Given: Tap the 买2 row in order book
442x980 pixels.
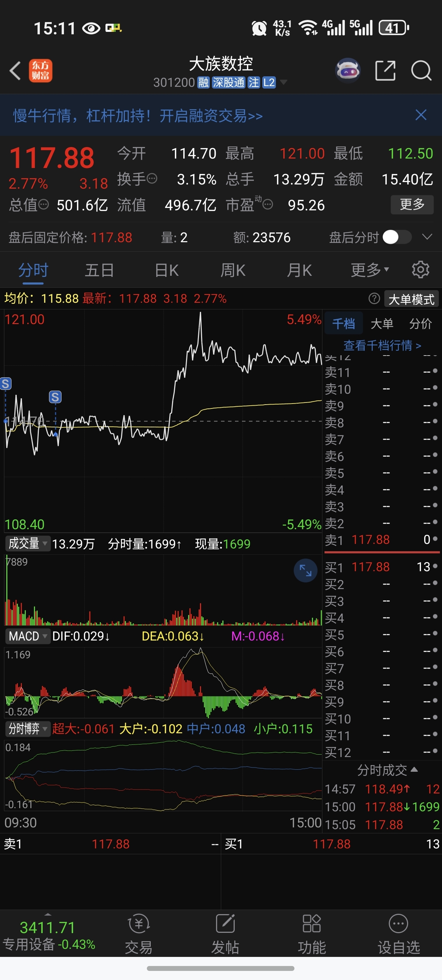Looking at the screenshot, I should pos(382,584).
